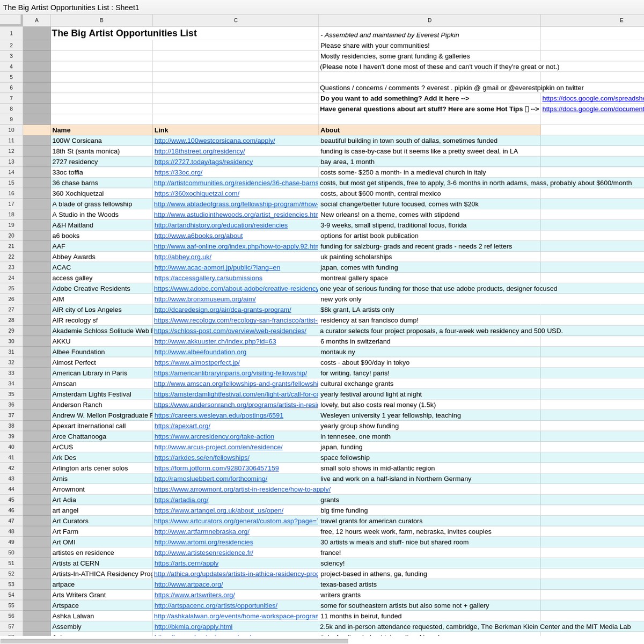Open the docs.google.com spreadsheet link in row 7

(x=592, y=98)
